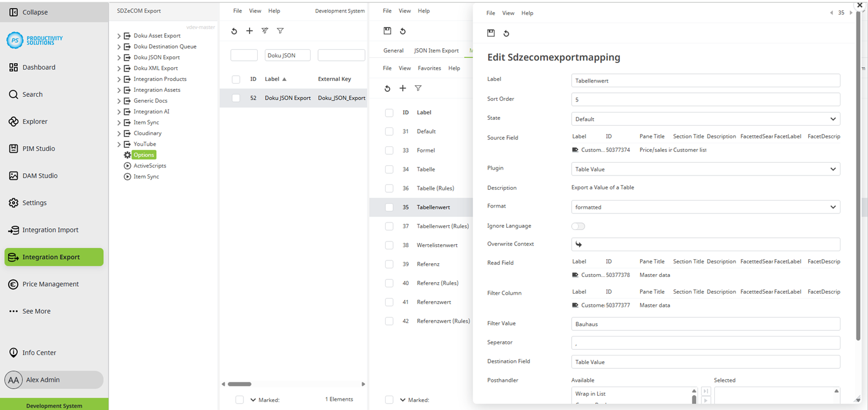Check the select-all checkbox in the list header
The width and height of the screenshot is (868, 410).
click(x=235, y=79)
